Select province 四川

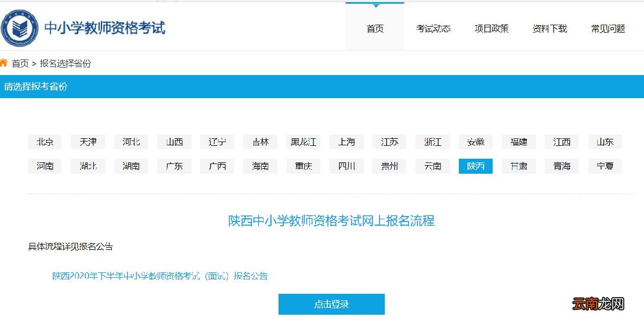347,166
